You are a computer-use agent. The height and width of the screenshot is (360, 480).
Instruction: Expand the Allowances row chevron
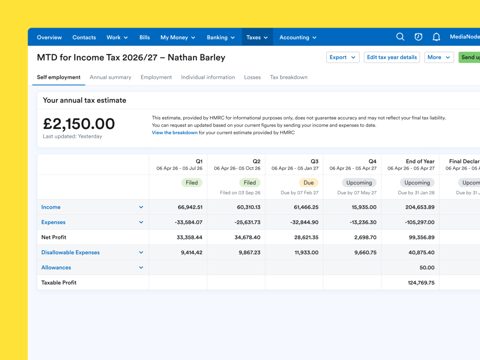coord(141,268)
